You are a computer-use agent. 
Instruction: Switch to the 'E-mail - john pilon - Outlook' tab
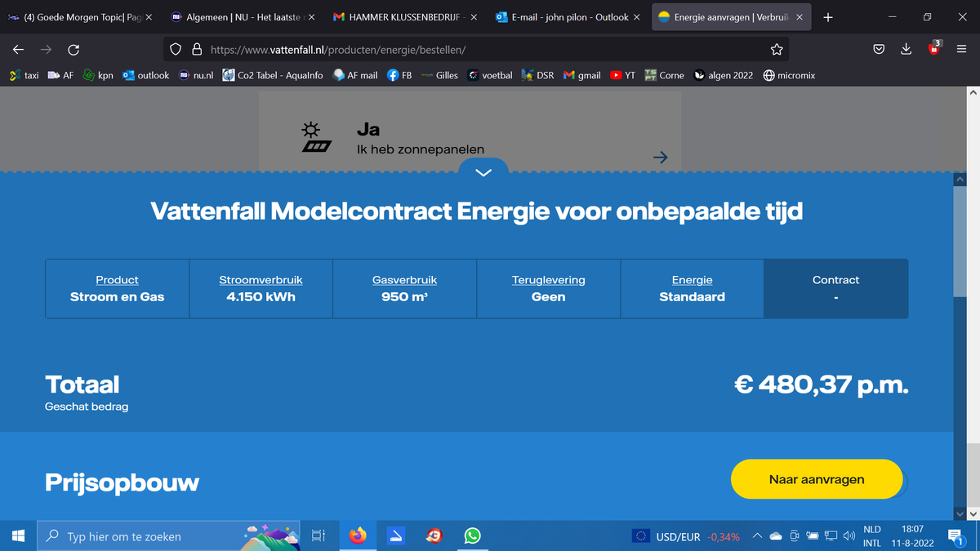[x=568, y=17]
